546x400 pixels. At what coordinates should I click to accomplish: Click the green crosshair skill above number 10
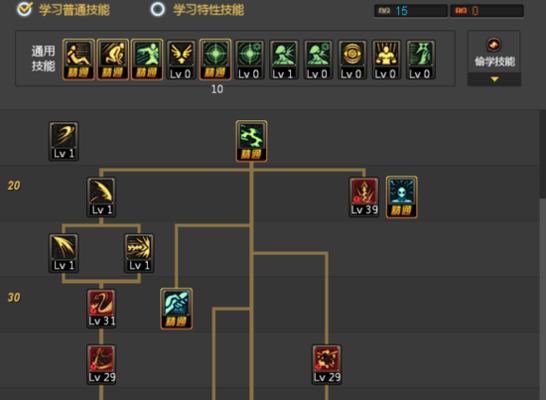(215, 60)
